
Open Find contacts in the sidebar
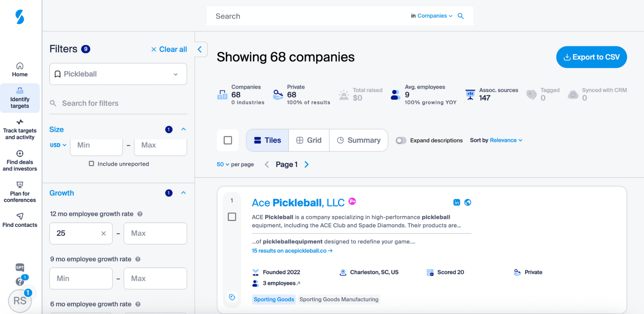coord(20,220)
